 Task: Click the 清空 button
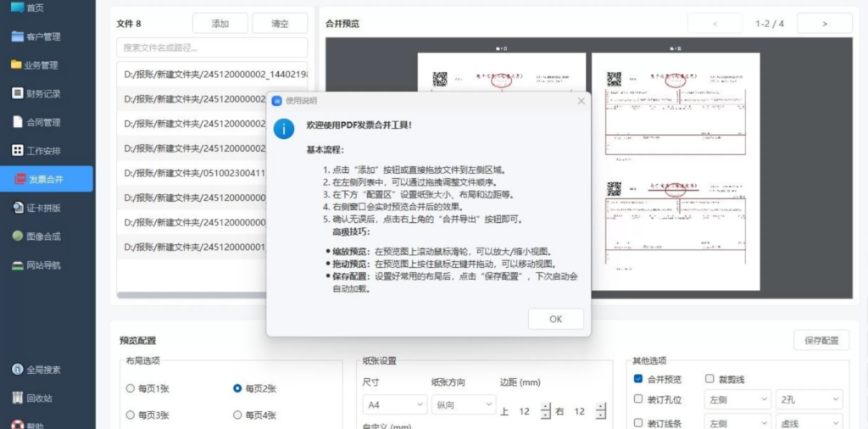coord(280,23)
